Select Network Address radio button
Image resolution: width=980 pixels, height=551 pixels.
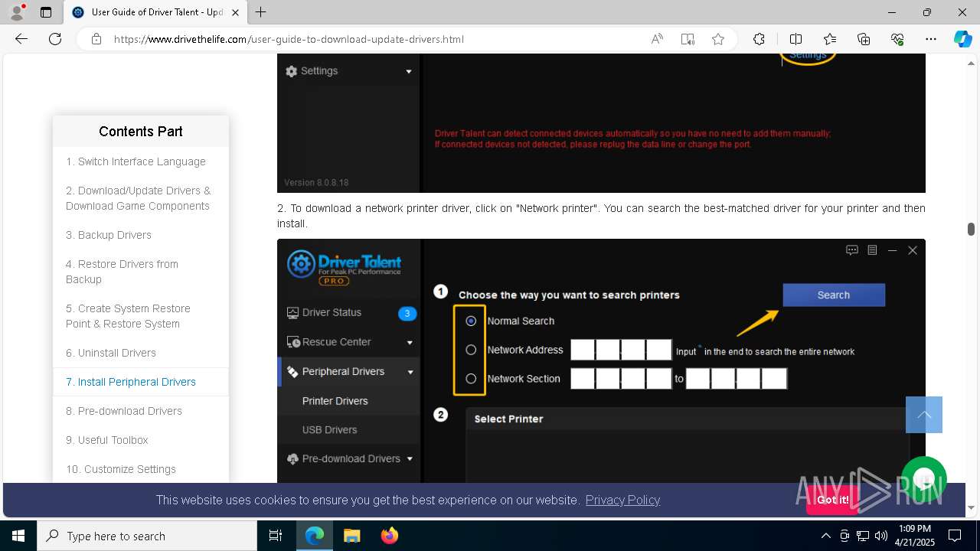(x=471, y=350)
